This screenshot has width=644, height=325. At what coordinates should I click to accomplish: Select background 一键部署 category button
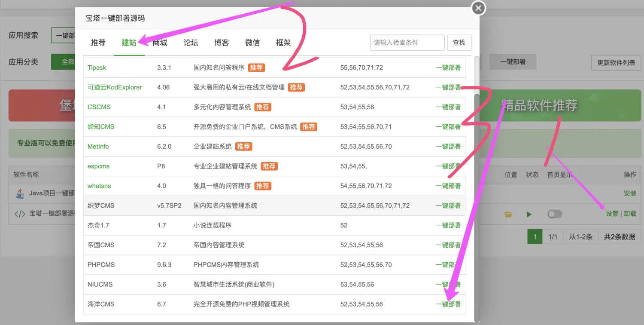point(513,62)
